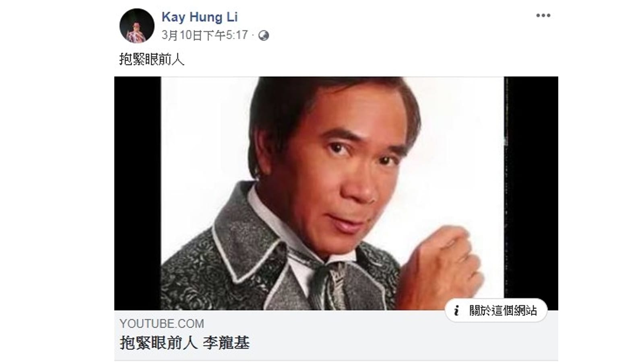This screenshot has height=362, width=644.
Task: Open the post options three-dot menu
Action: tap(543, 16)
